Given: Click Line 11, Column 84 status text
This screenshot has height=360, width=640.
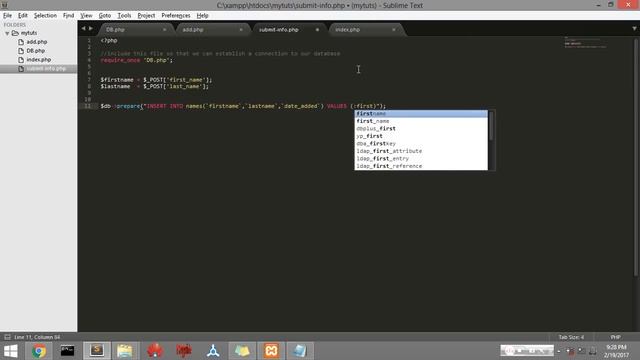Looking at the screenshot, I should 37,337.
